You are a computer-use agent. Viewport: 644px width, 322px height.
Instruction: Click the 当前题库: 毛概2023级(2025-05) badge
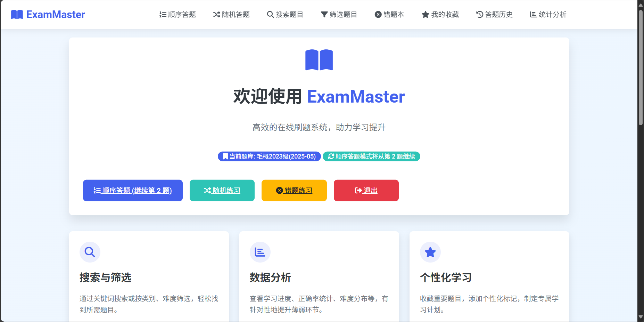coord(269,156)
